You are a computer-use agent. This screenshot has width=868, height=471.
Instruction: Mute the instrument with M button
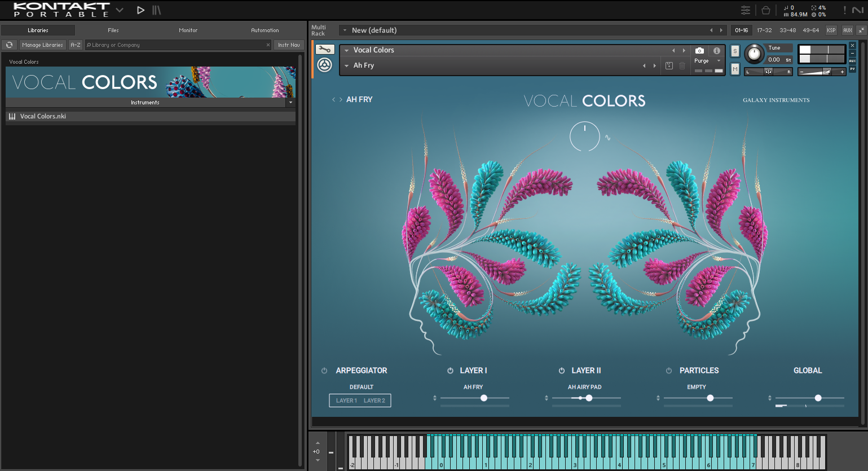[x=735, y=69]
